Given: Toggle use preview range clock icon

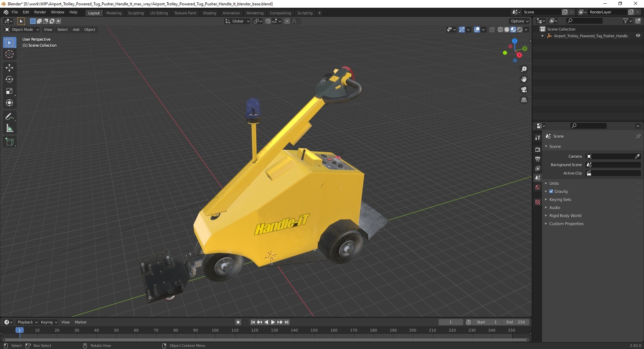Looking at the screenshot, I should (x=469, y=322).
